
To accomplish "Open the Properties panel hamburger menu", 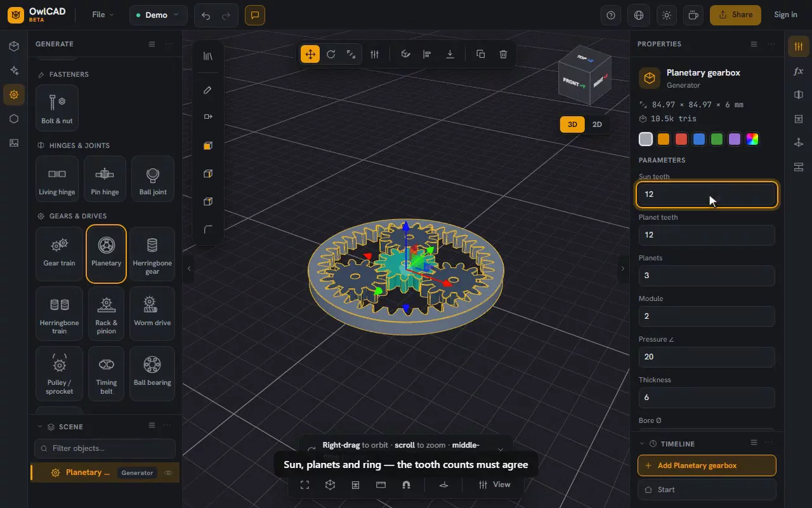I will tap(754, 44).
